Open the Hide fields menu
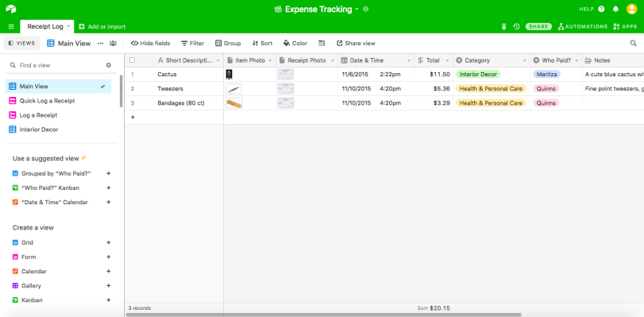Screen dimensions: 644x317 (x=150, y=43)
